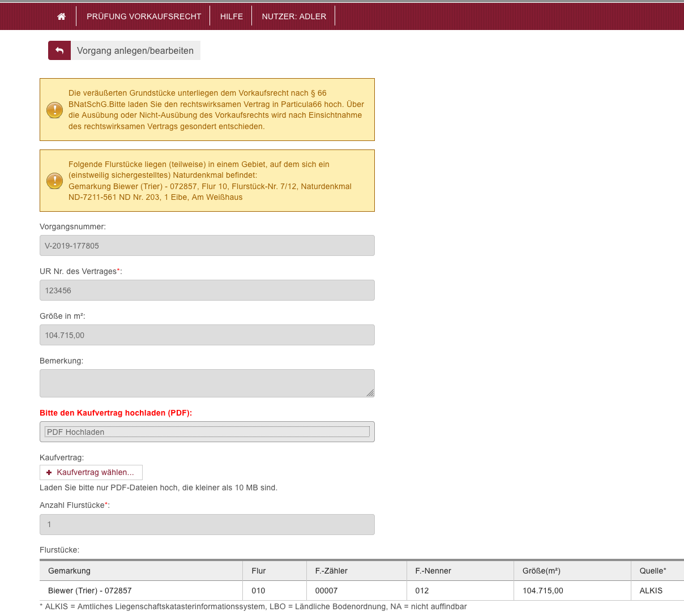Viewport: 684px width, 616px height.
Task: Click the back arrow button
Action: 59,50
